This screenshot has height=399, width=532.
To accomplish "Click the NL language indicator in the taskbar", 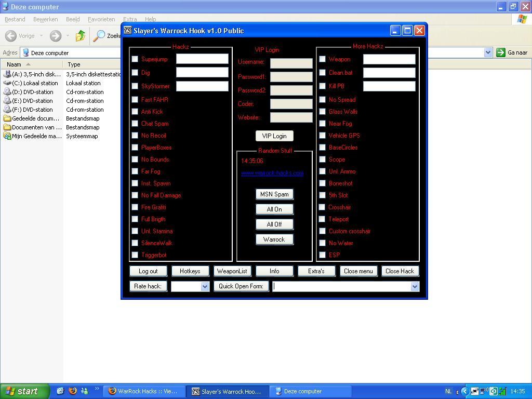I will pyautogui.click(x=448, y=391).
